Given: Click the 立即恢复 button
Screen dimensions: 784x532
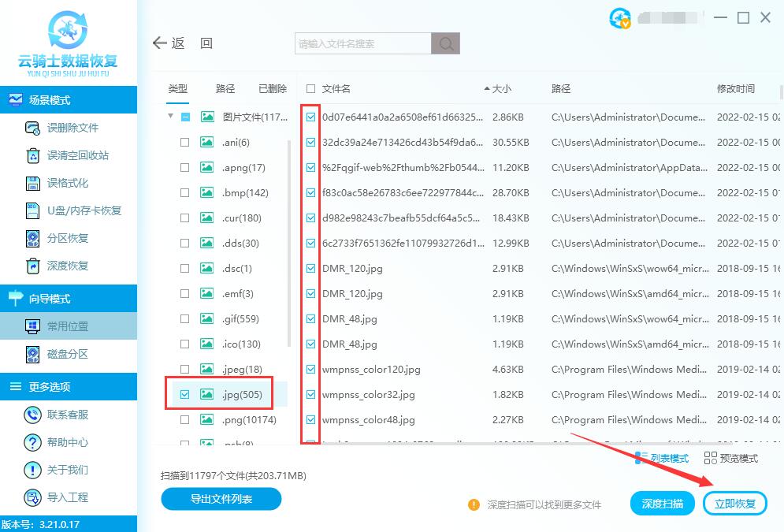Looking at the screenshot, I should pos(734,503).
